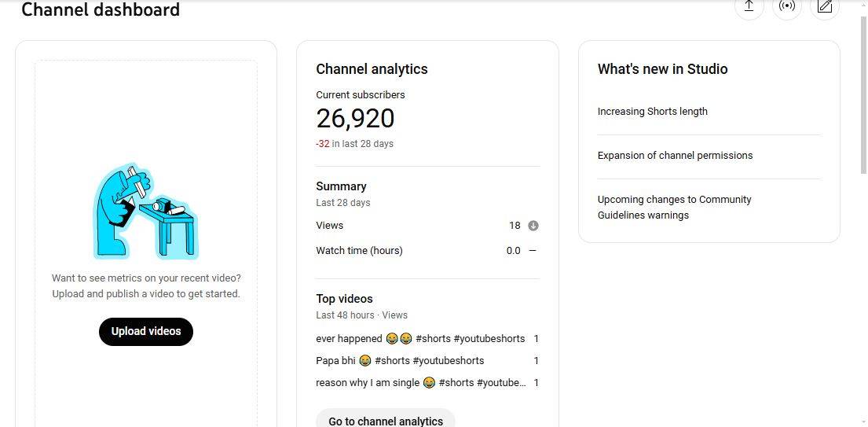Click the blue microscope illustration
The width and height of the screenshot is (868, 427).
(146, 212)
